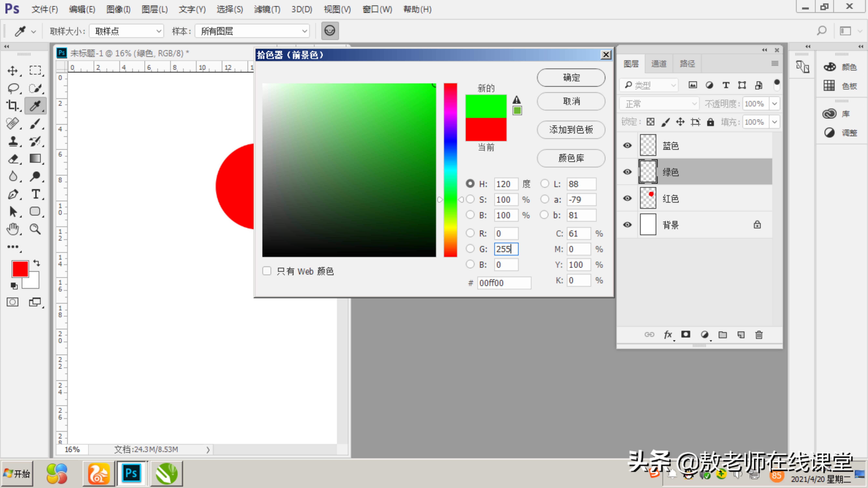Screen dimensions: 868x488
Task: Select the Horizontal Type tool
Action: pos(35,194)
